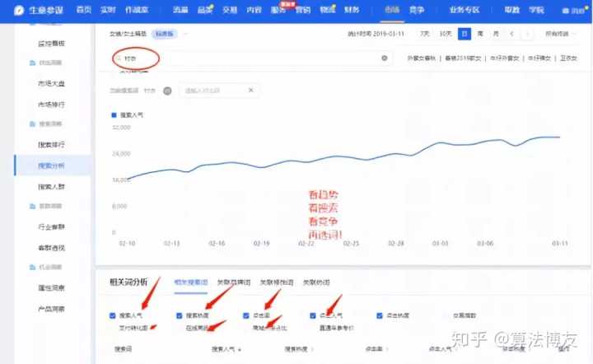
Task: Open 客群透视 in sidebar
Action: tap(51, 248)
